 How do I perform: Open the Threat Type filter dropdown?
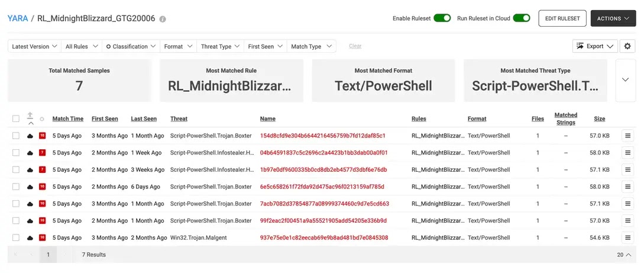220,46
